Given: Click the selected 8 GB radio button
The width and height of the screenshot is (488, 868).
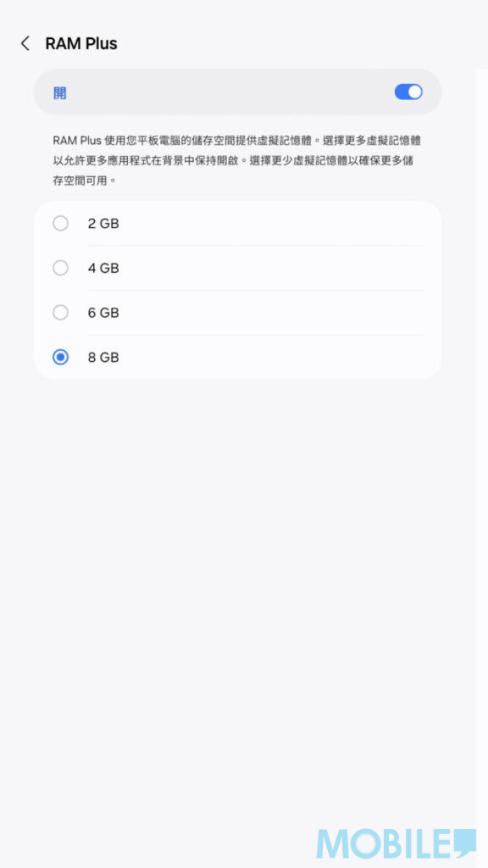Looking at the screenshot, I should click(x=60, y=358).
